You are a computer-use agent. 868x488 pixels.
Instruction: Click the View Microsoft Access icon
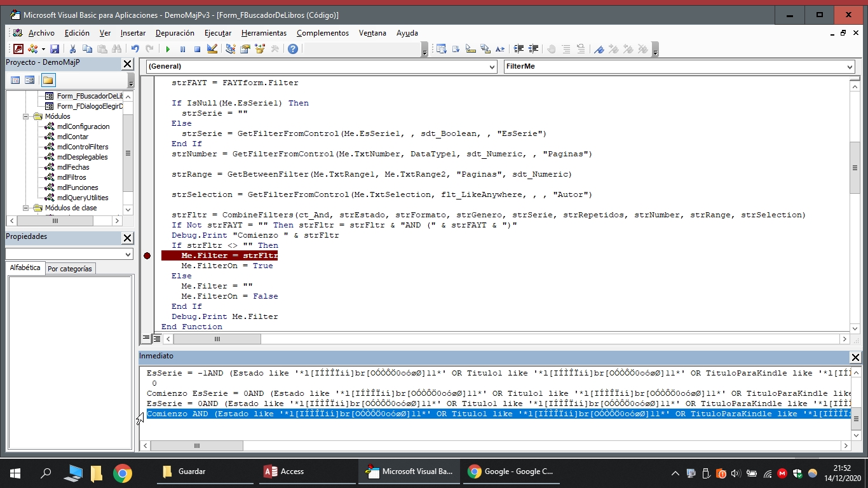click(x=18, y=49)
